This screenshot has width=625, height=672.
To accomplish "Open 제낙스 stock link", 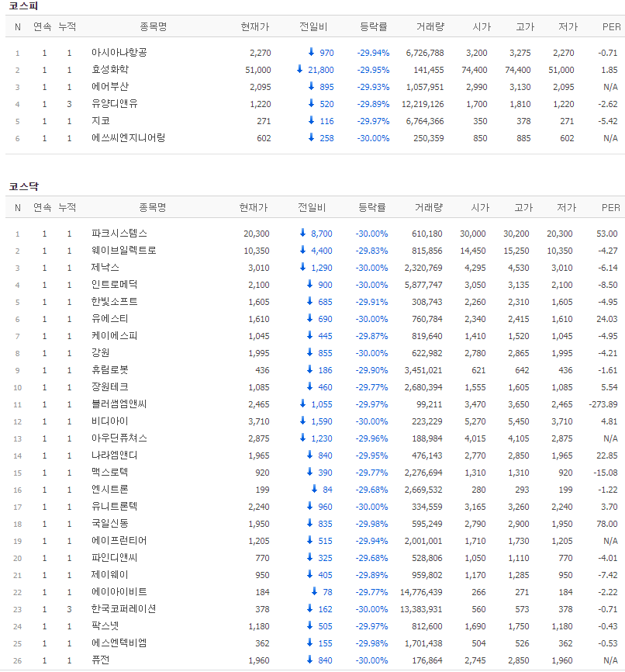I will coord(105,268).
